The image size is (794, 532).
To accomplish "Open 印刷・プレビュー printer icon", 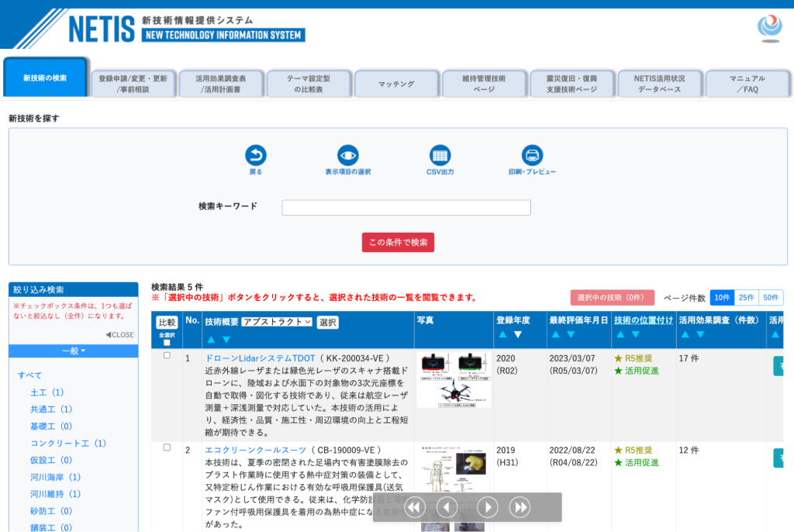I will coord(532,155).
